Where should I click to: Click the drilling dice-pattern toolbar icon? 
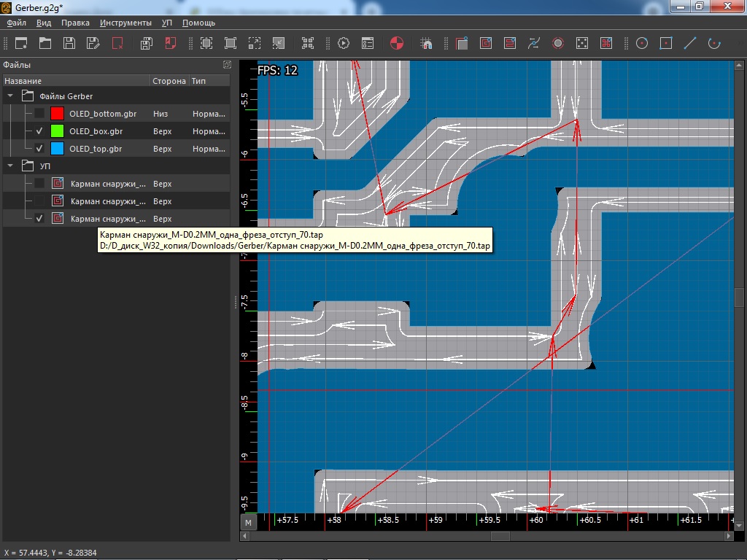(582, 43)
